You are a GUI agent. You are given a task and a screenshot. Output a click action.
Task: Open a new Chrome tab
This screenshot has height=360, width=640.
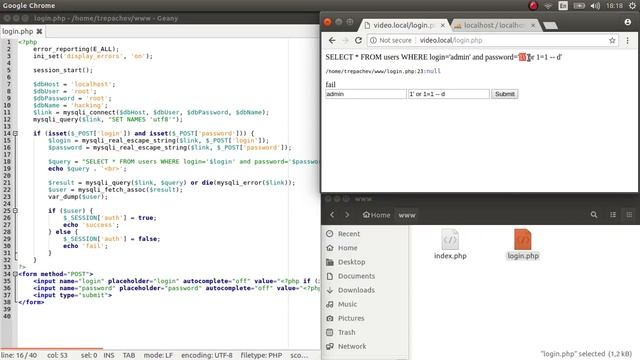(550, 26)
